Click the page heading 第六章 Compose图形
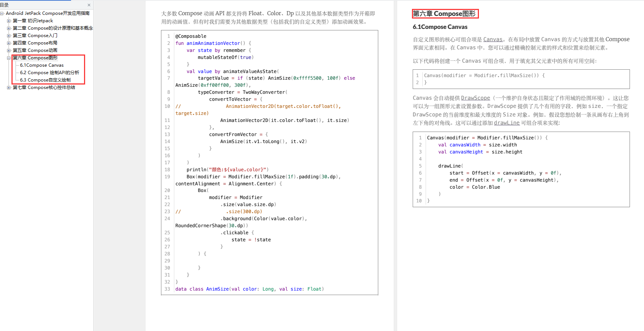The image size is (644, 331). click(x=444, y=14)
